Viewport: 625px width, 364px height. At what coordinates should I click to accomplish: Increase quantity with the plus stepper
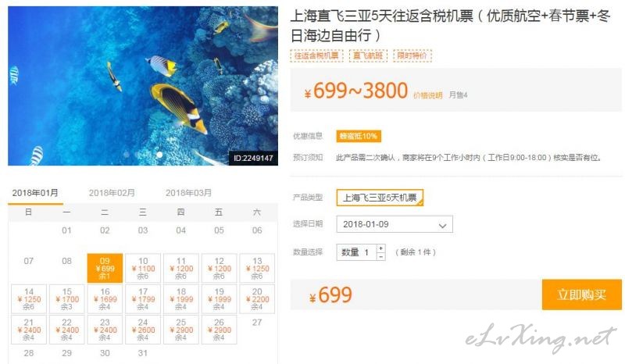tap(380, 248)
